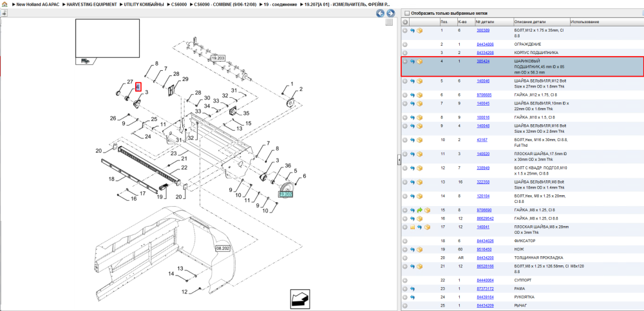Open '19 - соединение' breadcrumb
This screenshot has width=644, height=311.
pyautogui.click(x=279, y=4)
